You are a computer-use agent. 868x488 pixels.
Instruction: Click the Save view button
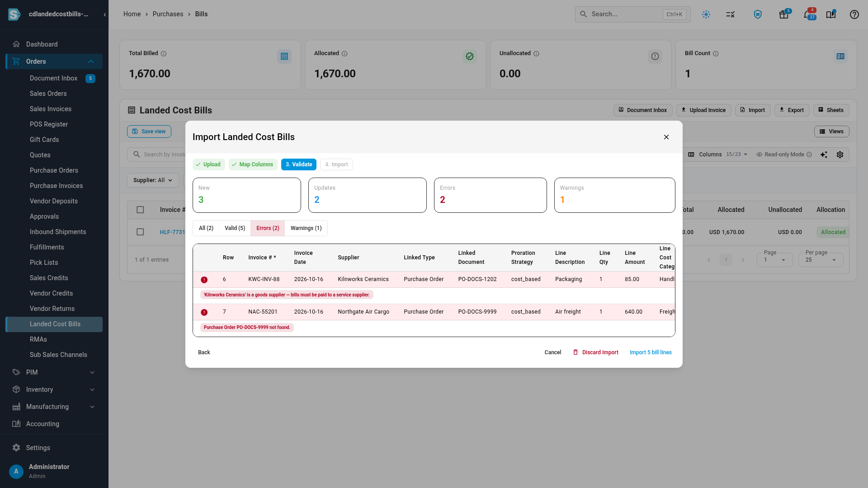pyautogui.click(x=149, y=131)
